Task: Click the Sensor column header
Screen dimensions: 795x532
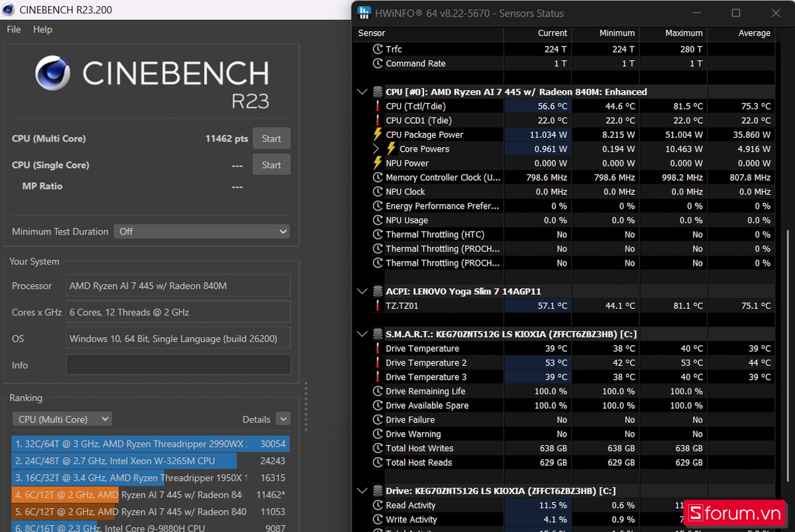Action: point(429,33)
